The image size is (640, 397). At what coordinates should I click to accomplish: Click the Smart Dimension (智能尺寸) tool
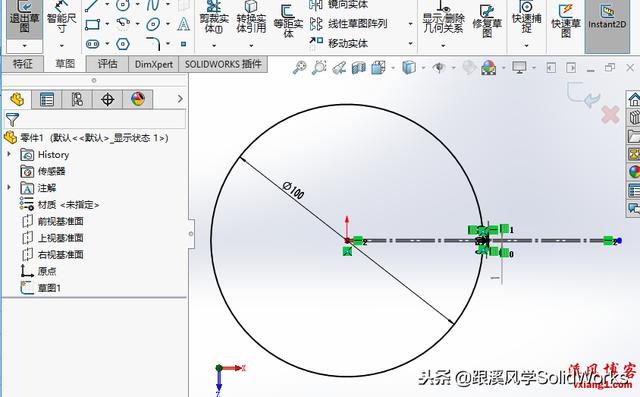(61, 18)
